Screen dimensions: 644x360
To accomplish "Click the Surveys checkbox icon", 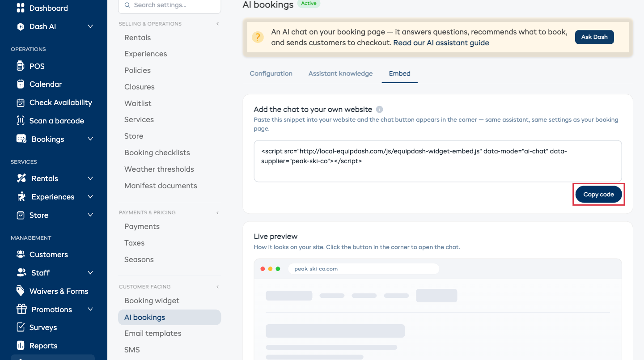I will 21,327.
